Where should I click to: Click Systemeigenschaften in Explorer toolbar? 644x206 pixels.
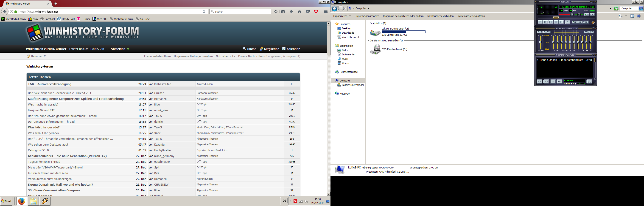pyautogui.click(x=367, y=16)
